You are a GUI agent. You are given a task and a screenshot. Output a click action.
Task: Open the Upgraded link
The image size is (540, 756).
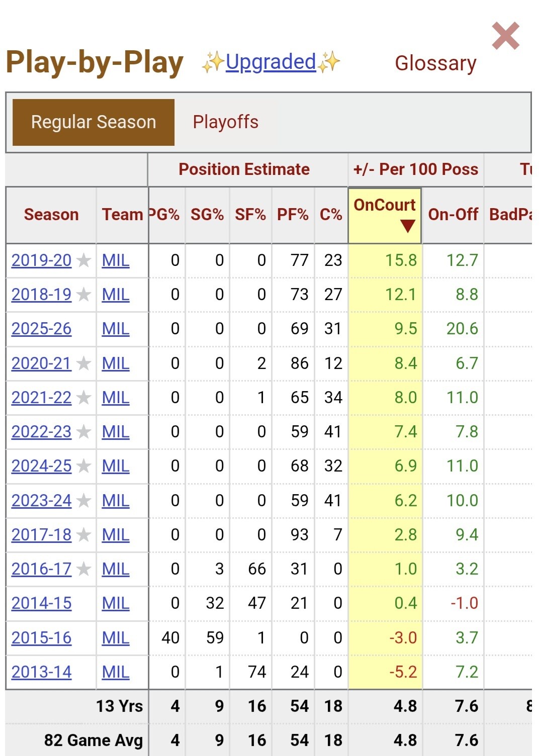[271, 62]
